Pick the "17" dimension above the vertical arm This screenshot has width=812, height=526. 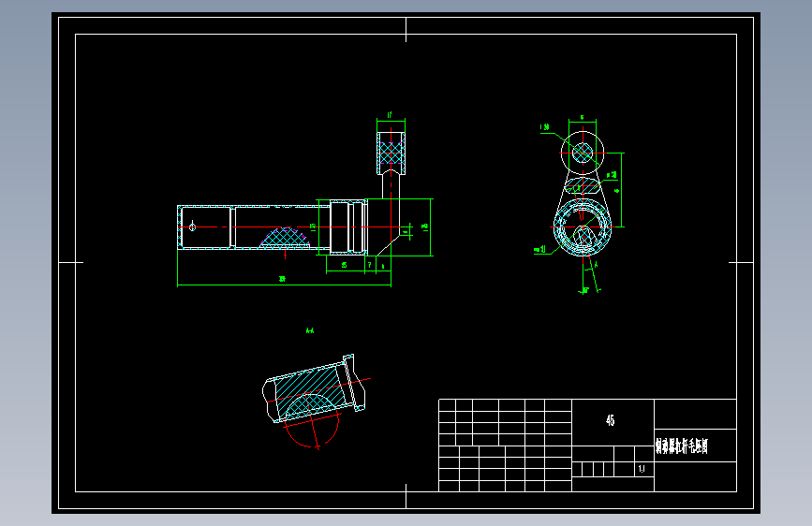pos(390,115)
